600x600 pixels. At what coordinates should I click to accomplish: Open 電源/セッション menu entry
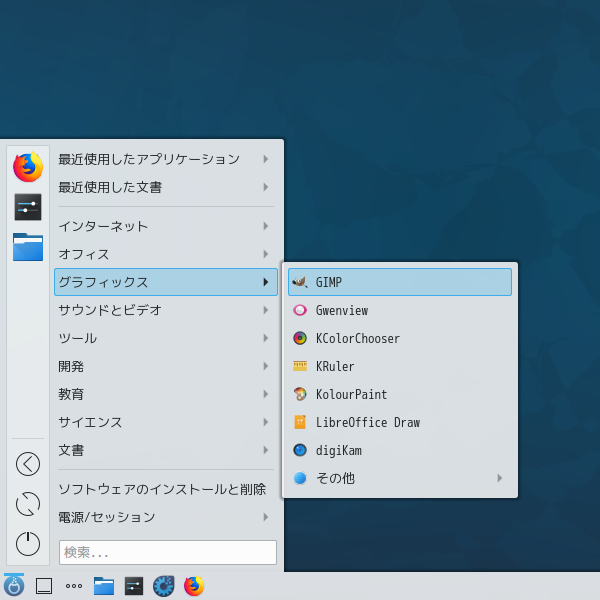click(x=166, y=517)
